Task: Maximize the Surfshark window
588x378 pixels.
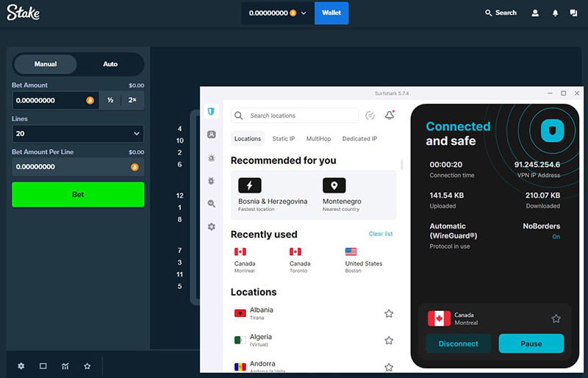Action: click(563, 93)
